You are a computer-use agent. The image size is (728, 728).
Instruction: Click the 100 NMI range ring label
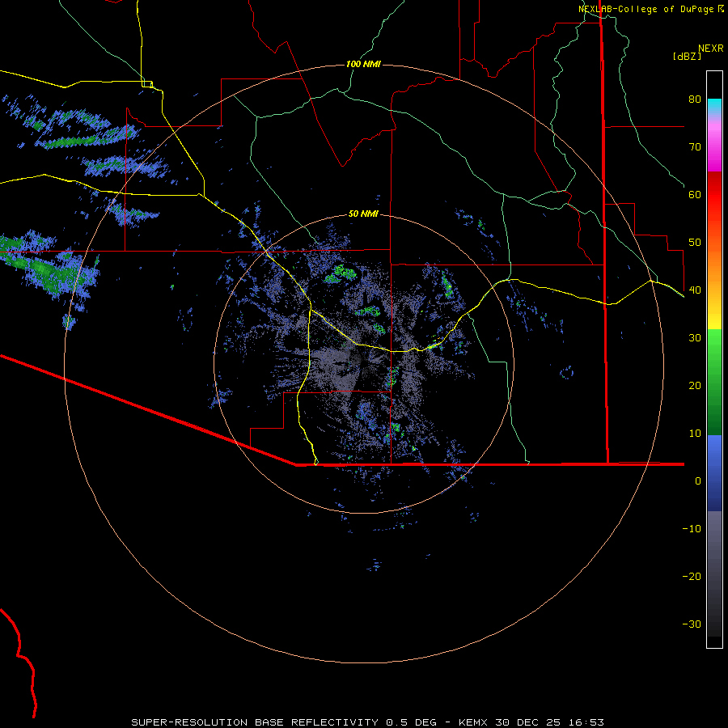(363, 64)
